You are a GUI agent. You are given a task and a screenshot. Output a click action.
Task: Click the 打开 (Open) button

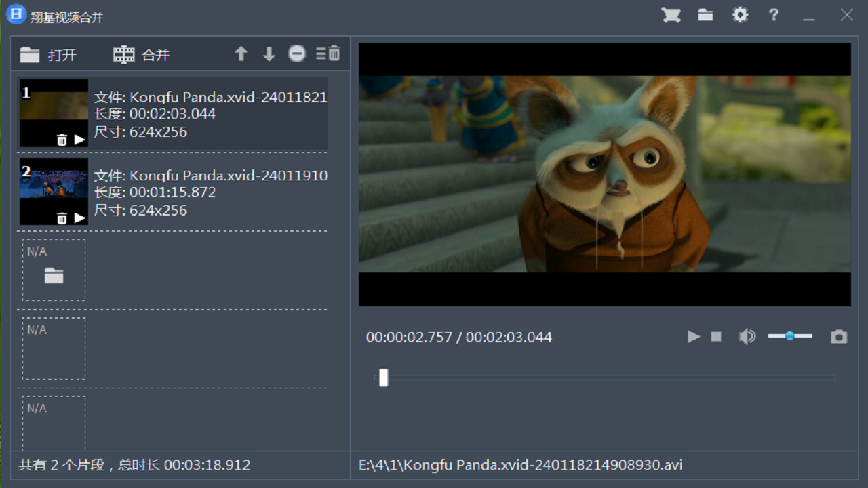[x=48, y=55]
